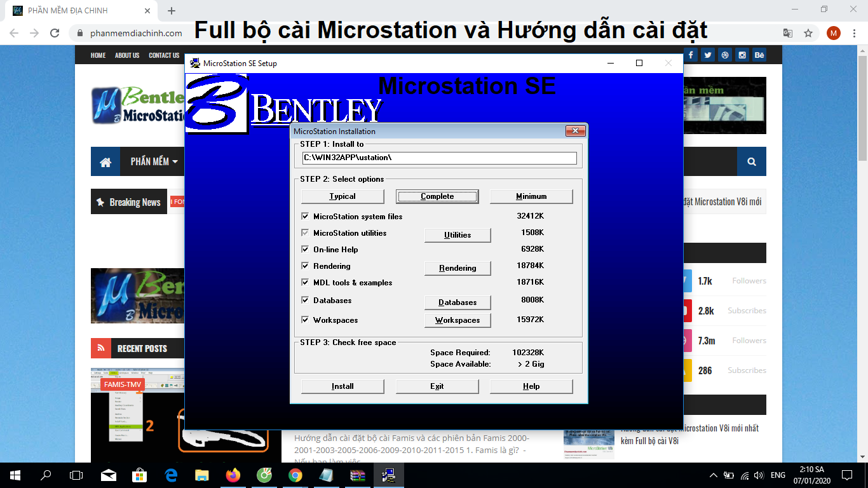
Task: Open the Facebook page icon
Action: pos(690,55)
